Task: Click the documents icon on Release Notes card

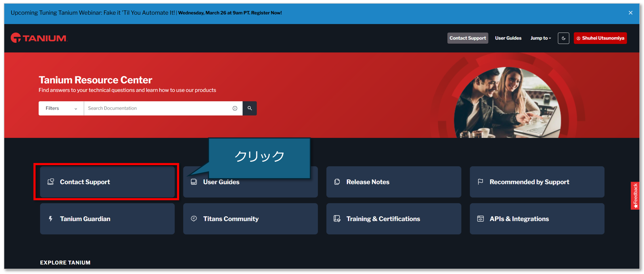Action: click(337, 182)
